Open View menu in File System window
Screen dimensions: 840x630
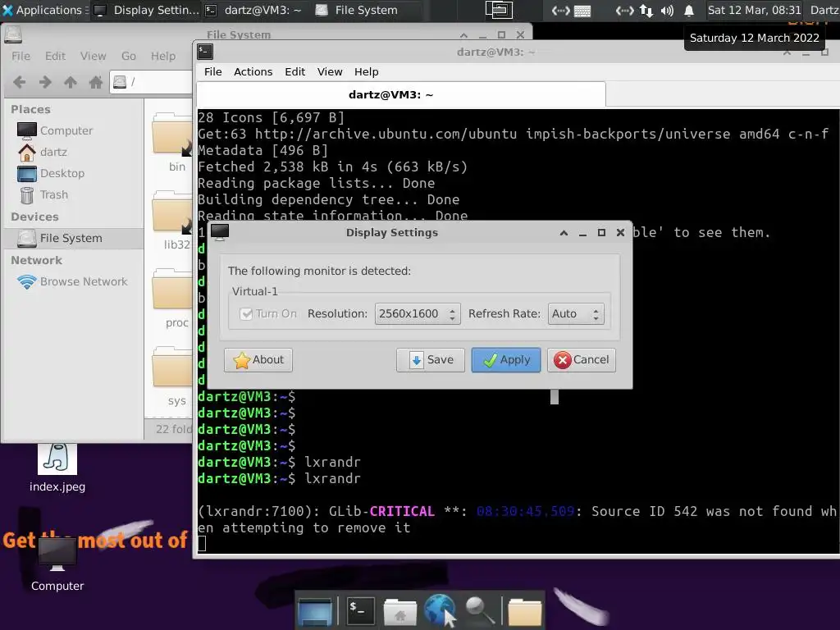(x=94, y=56)
